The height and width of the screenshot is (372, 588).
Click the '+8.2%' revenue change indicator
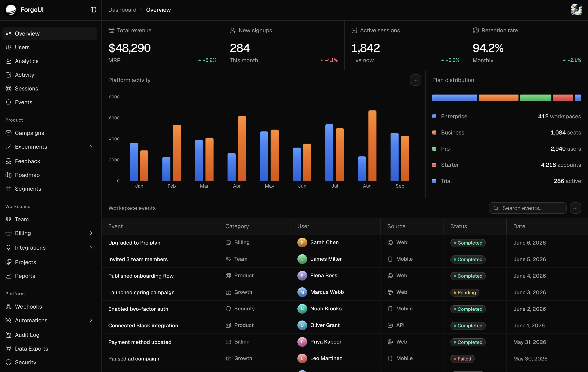pos(207,60)
